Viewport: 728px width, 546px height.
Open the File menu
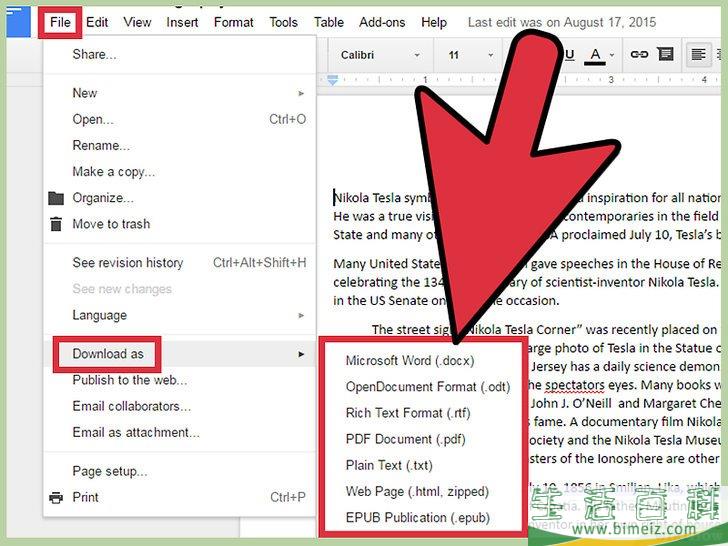click(x=60, y=22)
